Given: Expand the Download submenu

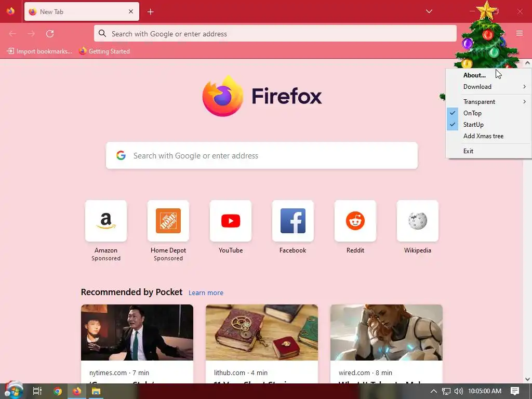Looking at the screenshot, I should pos(488,87).
